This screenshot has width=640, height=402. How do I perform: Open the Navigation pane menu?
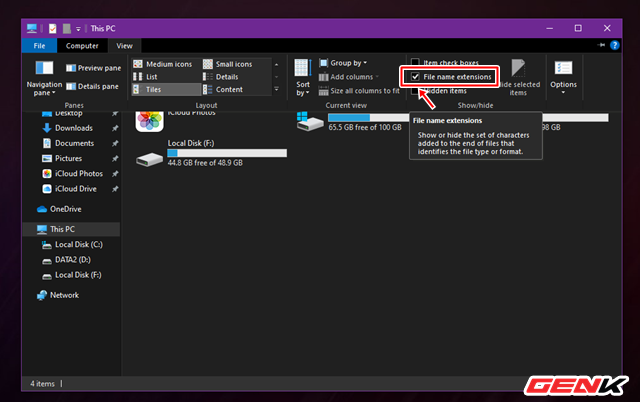(x=44, y=78)
